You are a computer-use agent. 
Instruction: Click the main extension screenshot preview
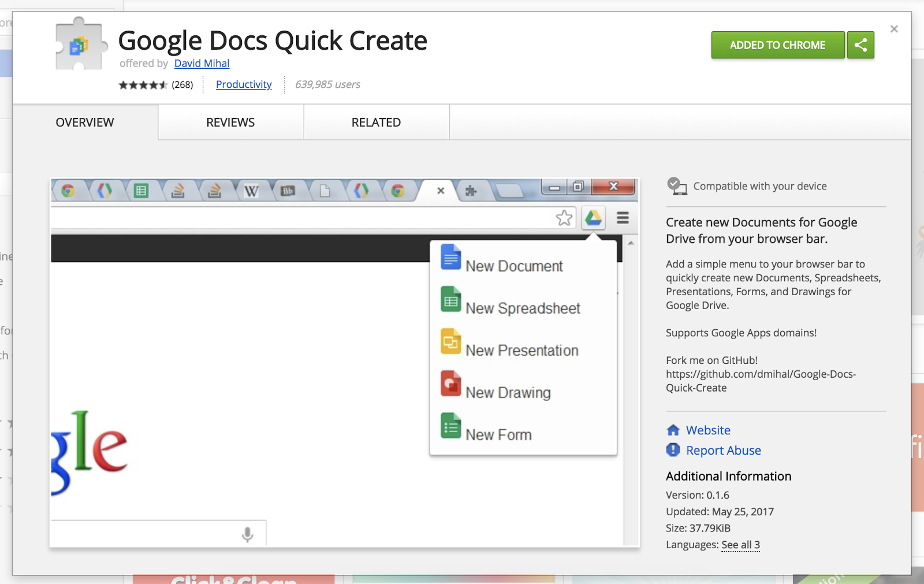tap(345, 362)
